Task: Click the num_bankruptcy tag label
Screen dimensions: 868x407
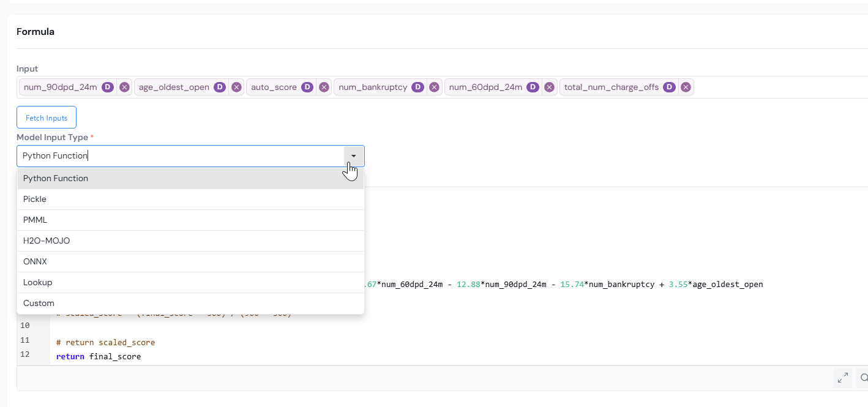Action: click(x=373, y=88)
